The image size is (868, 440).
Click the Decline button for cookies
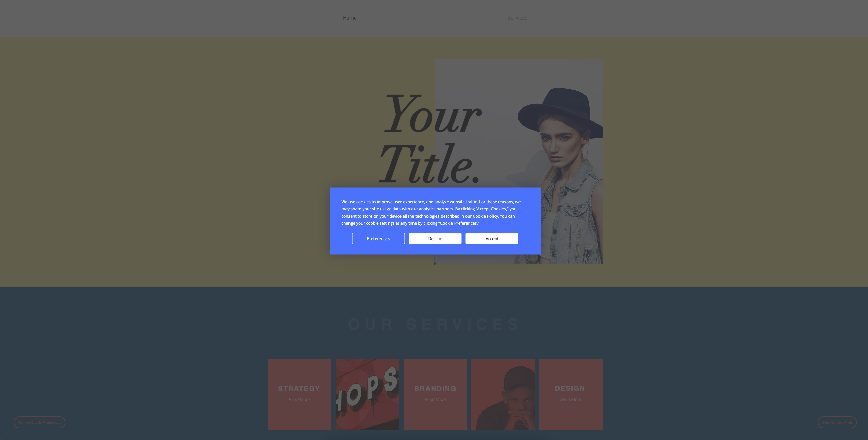point(435,238)
